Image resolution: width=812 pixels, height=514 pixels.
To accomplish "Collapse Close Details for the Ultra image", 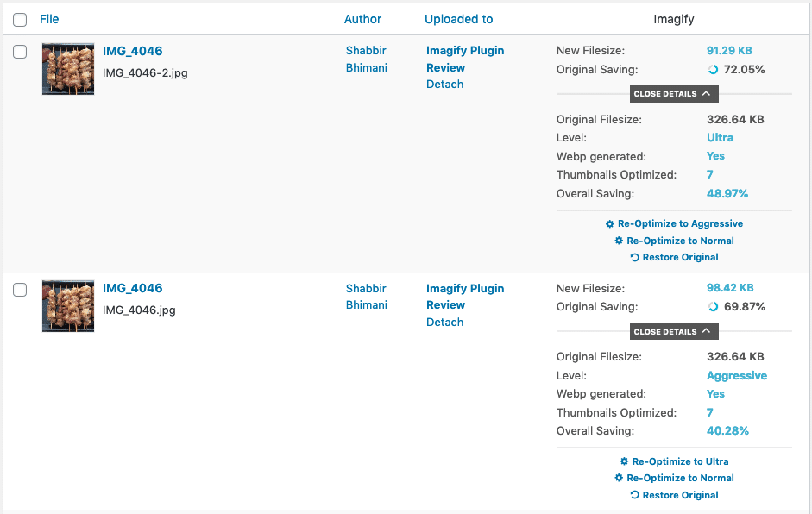I will 674,94.
